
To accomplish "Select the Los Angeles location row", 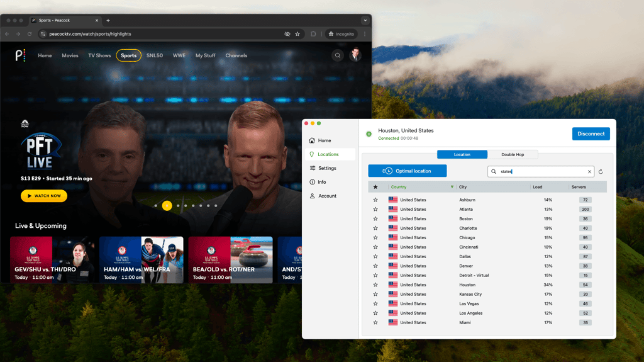I will pos(487,314).
